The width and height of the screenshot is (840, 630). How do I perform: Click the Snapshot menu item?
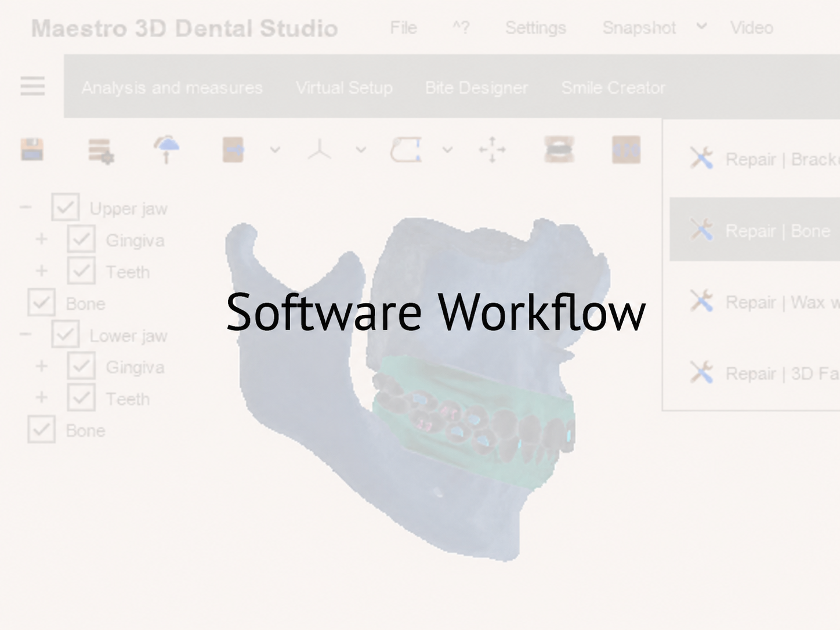(x=639, y=27)
